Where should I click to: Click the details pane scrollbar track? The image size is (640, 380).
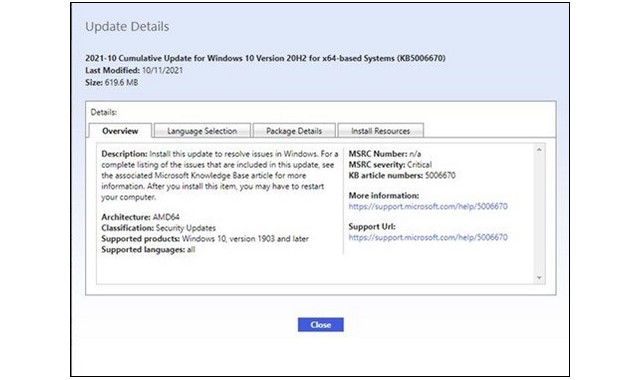(x=539, y=213)
